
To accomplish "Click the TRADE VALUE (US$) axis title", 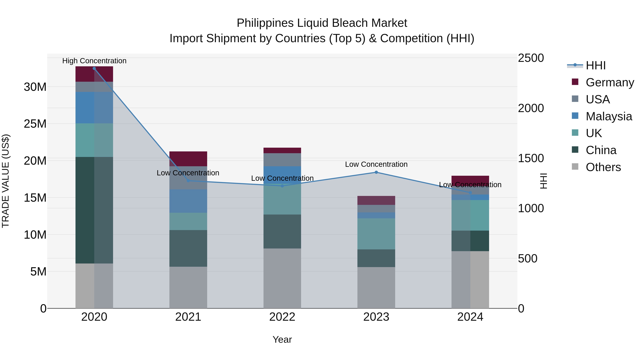I will (x=6, y=181).
